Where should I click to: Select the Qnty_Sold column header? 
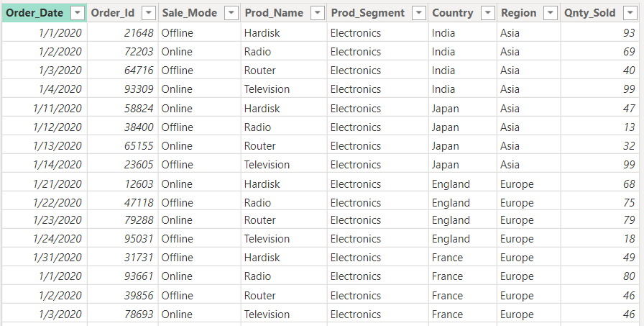point(589,13)
